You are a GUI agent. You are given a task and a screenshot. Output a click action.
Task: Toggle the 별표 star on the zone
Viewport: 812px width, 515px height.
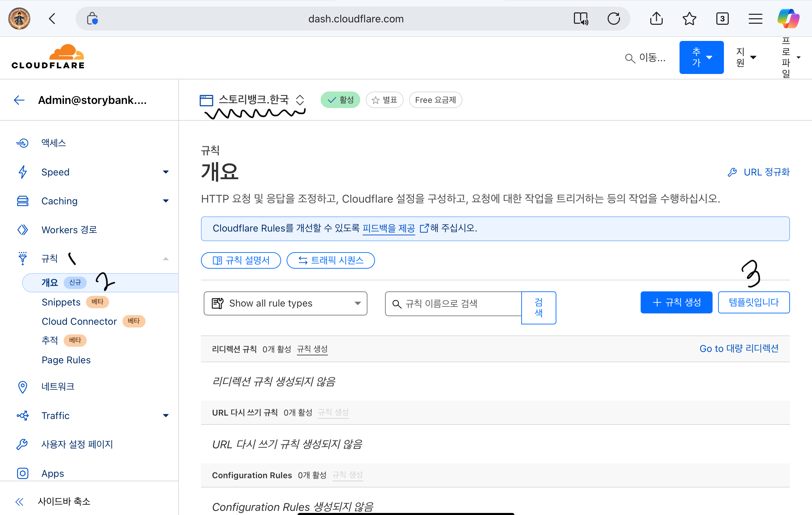(x=385, y=100)
